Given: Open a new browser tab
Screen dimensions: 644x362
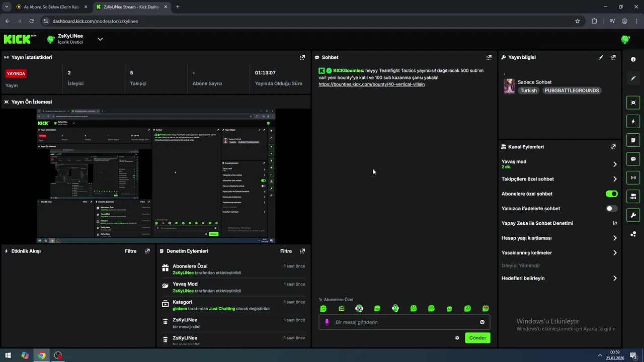Looking at the screenshot, I should point(178,7).
